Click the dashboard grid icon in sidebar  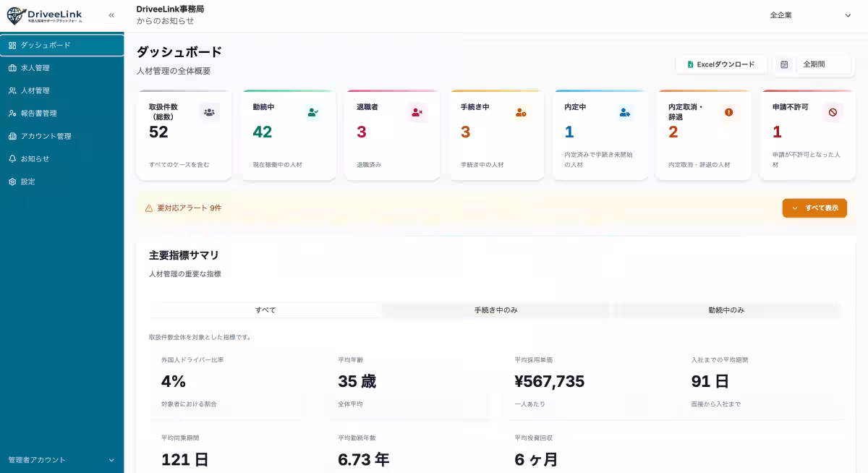coord(12,46)
